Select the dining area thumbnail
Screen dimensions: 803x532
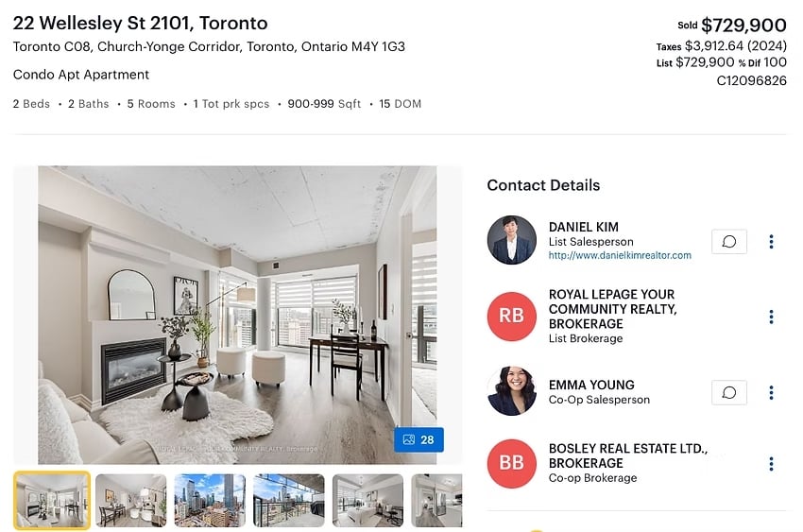coord(131,500)
